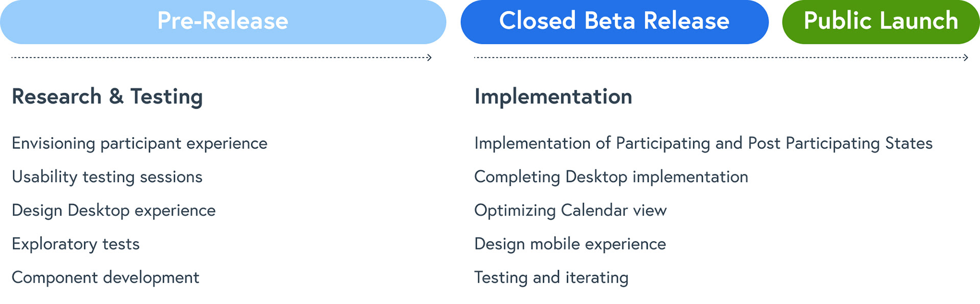The image size is (980, 304).
Task: Click the arrowhead ending the Pre-Release dotted line
Action: (x=429, y=58)
